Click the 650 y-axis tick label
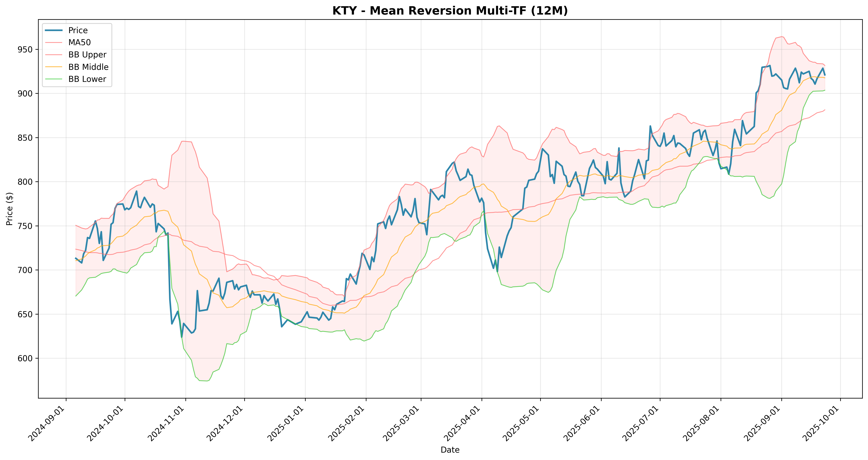 tap(26, 314)
